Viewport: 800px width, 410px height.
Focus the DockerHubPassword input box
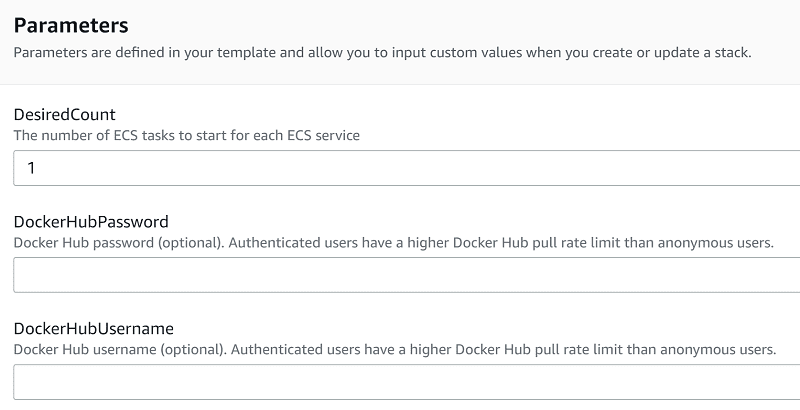tap(400, 275)
